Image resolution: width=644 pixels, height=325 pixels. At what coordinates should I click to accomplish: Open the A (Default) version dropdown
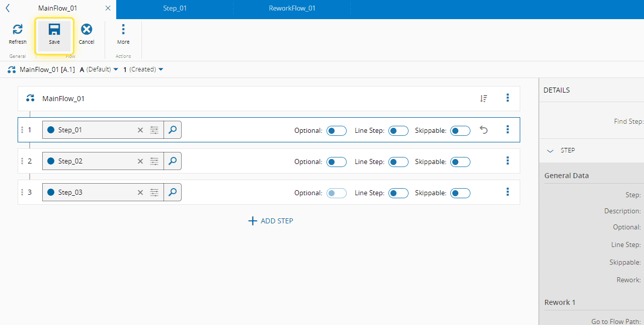coord(99,69)
